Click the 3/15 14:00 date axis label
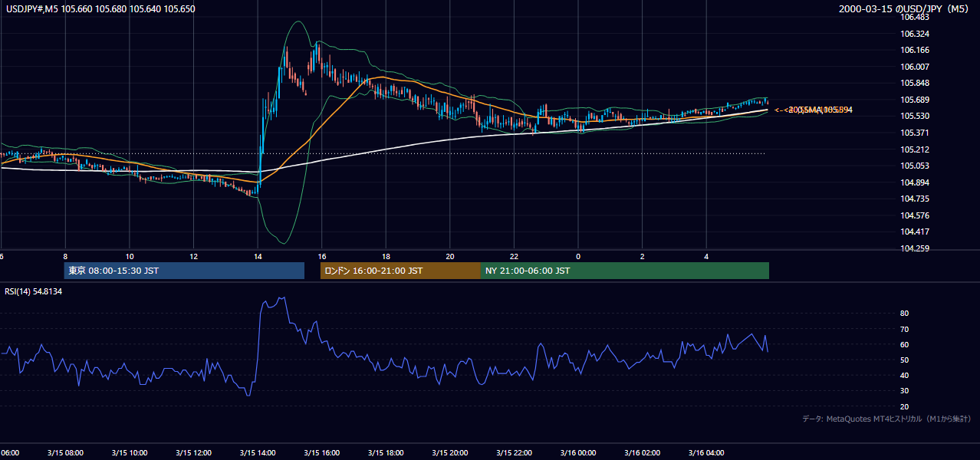This screenshot has width=980, height=460. tap(258, 453)
